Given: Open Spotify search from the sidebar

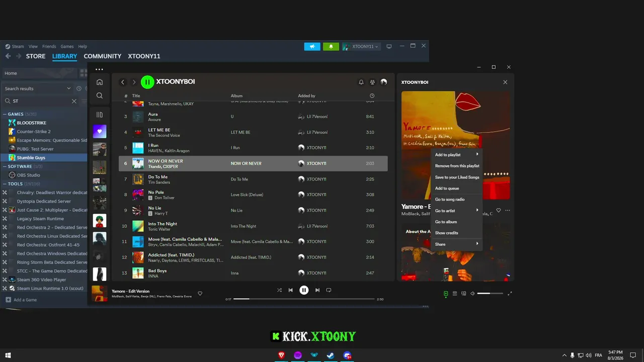Looking at the screenshot, I should pyautogui.click(x=100, y=96).
